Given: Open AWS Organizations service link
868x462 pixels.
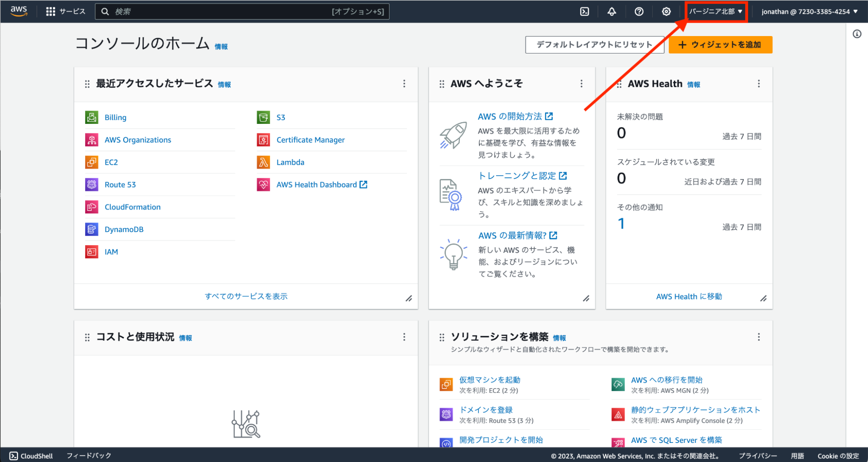Looking at the screenshot, I should pyautogui.click(x=138, y=140).
